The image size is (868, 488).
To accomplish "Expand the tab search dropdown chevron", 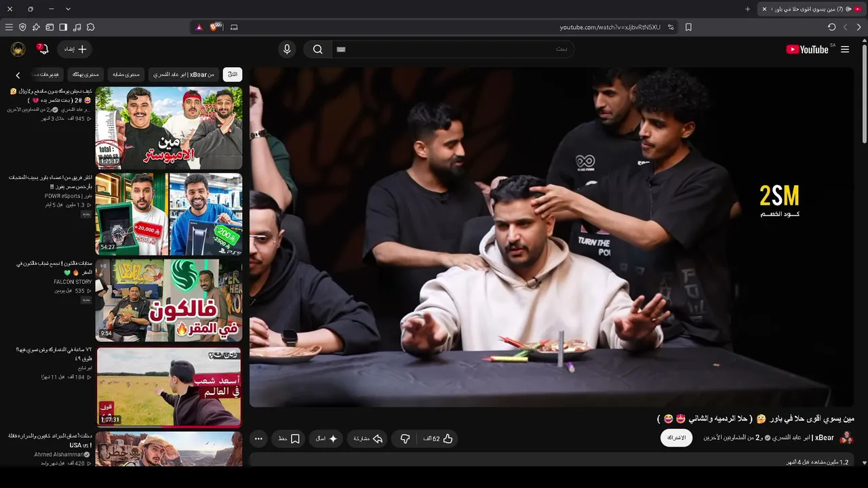I will coord(68,9).
